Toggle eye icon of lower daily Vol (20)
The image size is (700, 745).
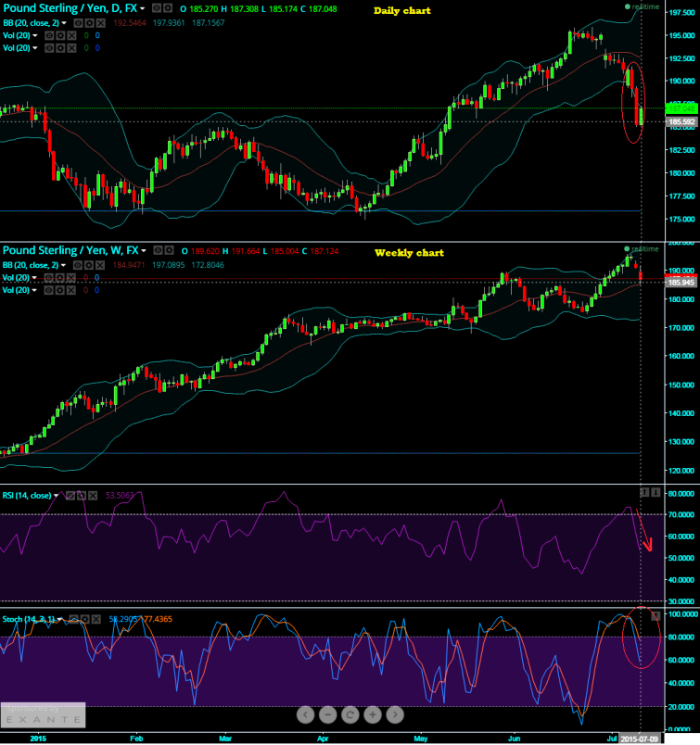click(x=49, y=48)
